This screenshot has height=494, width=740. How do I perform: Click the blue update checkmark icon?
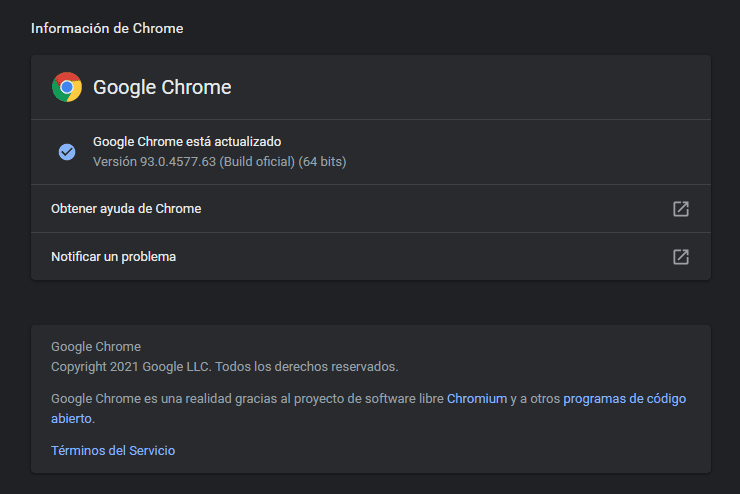[x=67, y=152]
